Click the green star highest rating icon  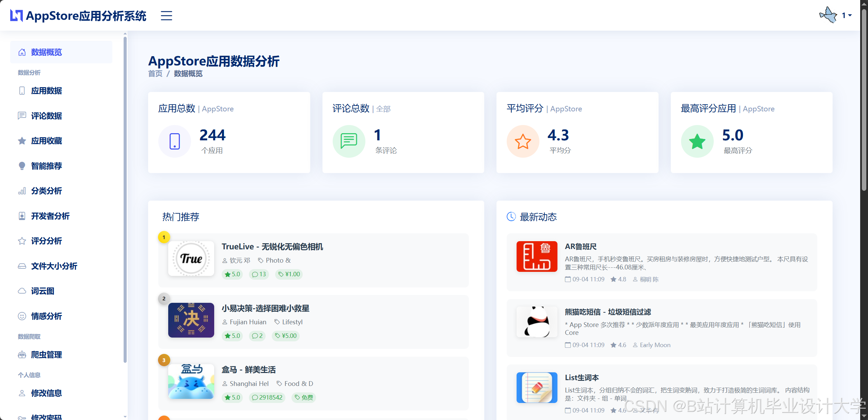pos(697,141)
